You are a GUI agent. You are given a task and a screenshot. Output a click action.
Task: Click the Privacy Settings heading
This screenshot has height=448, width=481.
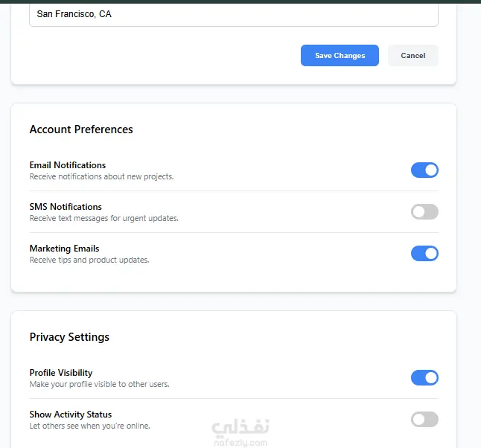[69, 337]
